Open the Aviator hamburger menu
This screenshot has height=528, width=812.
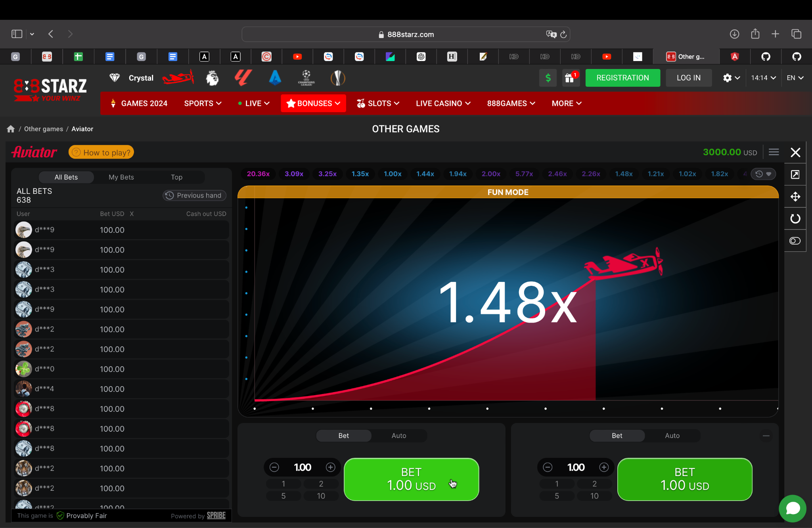pyautogui.click(x=774, y=152)
